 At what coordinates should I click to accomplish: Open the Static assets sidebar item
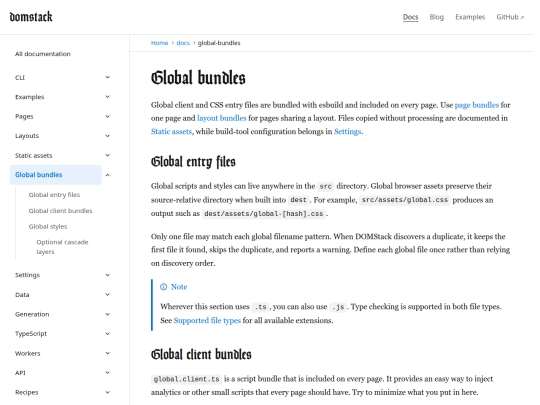[x=33, y=155]
